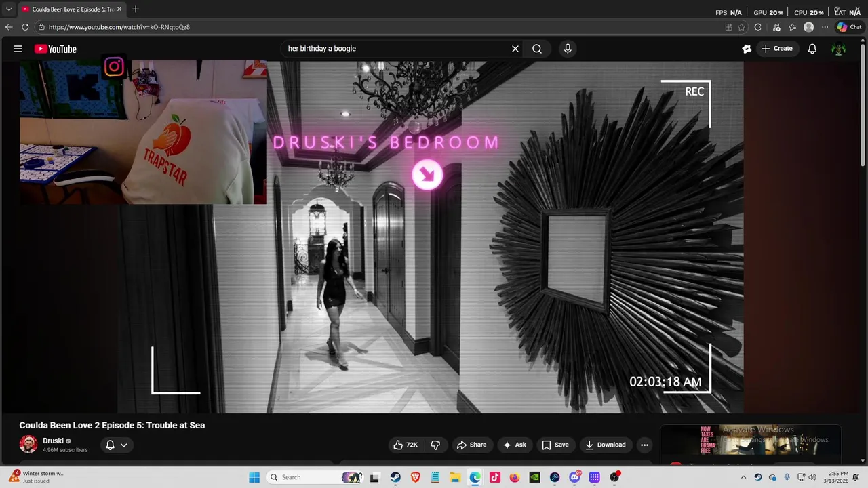Open the Druski channel avatar
This screenshot has height=488, width=868.
(28, 445)
